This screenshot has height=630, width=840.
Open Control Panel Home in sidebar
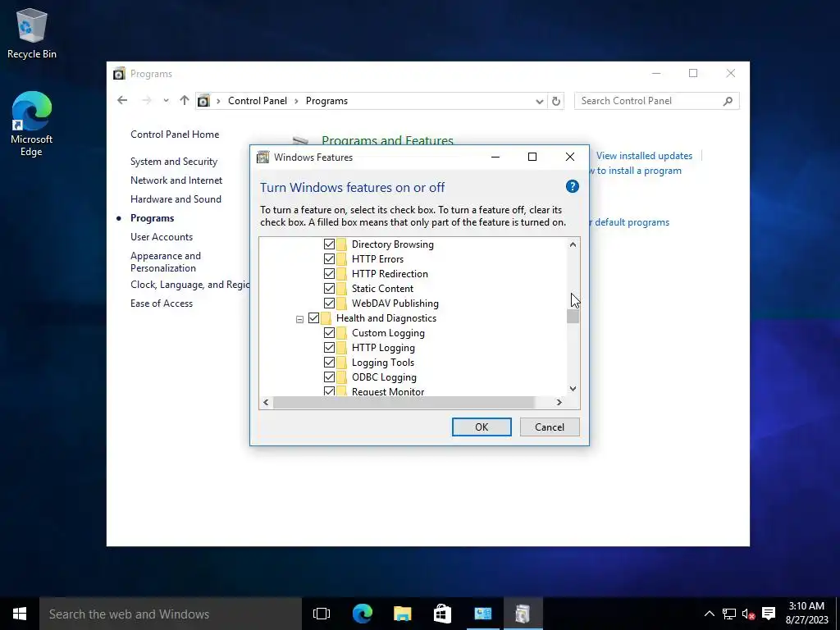(x=175, y=135)
